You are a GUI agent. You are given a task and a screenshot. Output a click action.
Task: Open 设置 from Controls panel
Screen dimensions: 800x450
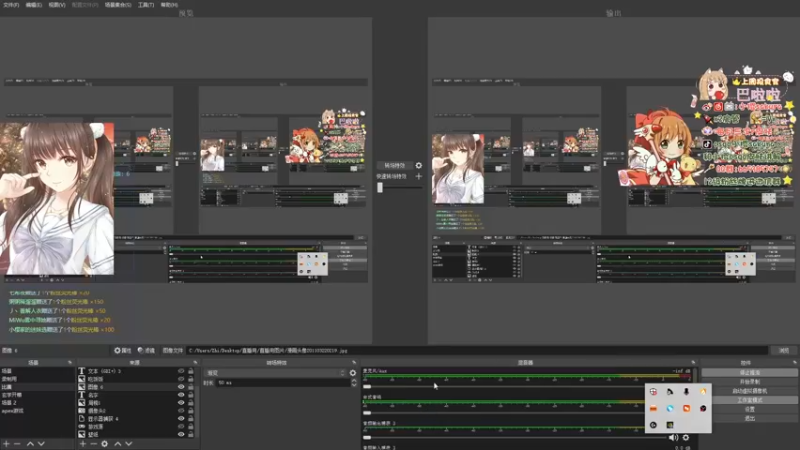coord(749,409)
